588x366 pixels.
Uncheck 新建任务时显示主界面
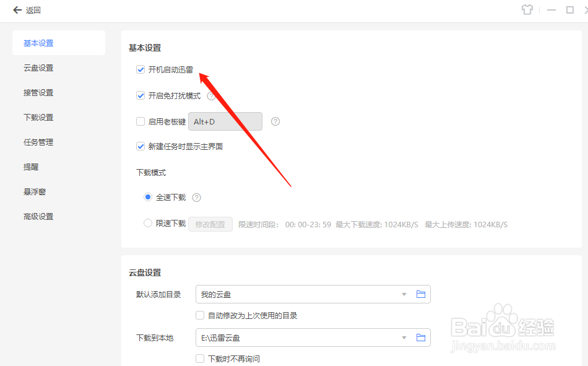(x=141, y=146)
